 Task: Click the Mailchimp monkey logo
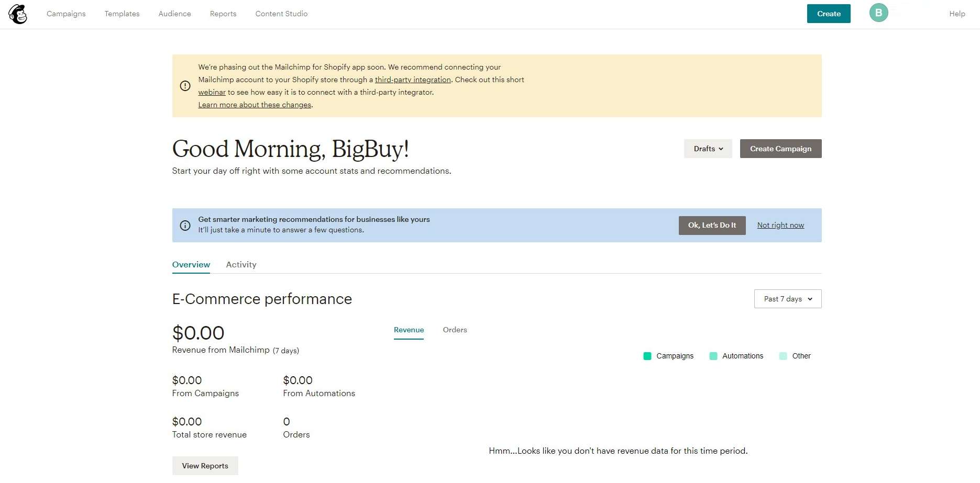click(x=18, y=14)
